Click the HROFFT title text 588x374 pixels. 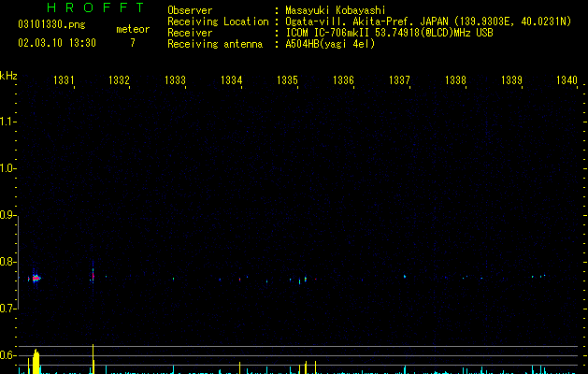click(x=95, y=7)
